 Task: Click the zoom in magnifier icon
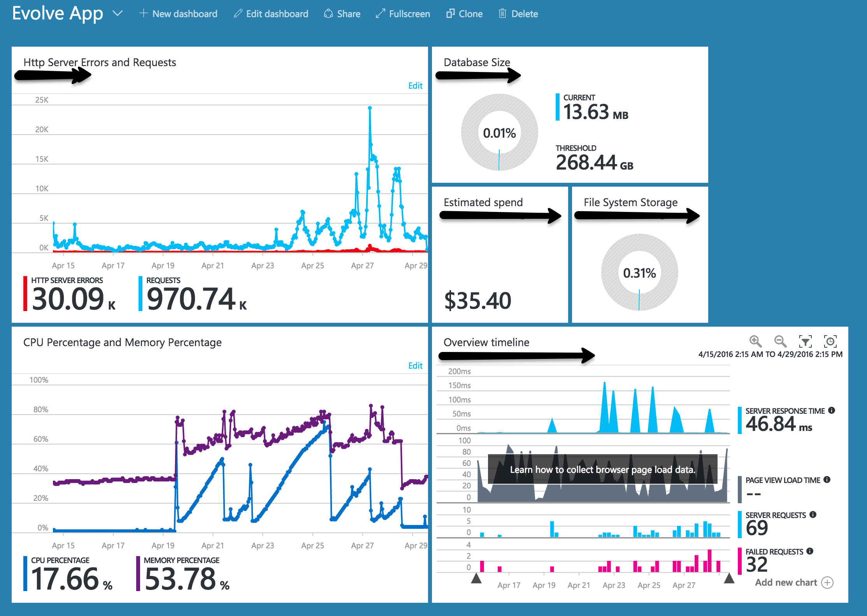point(755,341)
